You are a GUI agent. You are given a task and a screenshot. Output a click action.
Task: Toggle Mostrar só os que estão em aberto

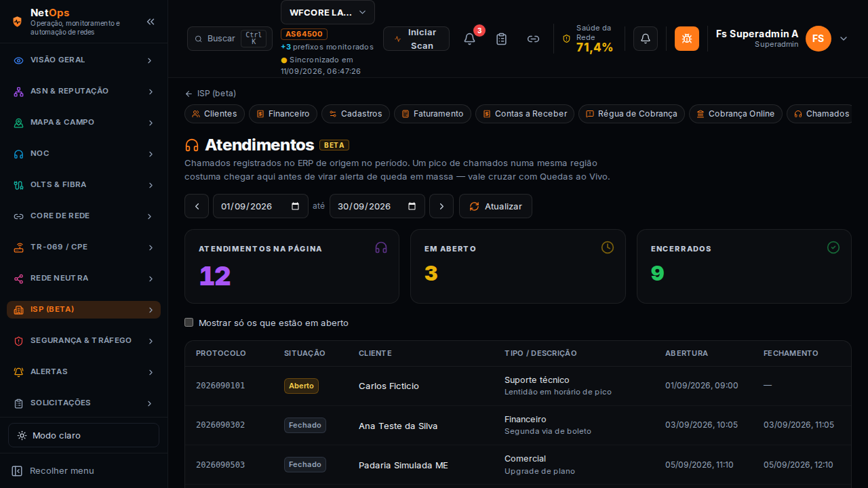tap(189, 323)
